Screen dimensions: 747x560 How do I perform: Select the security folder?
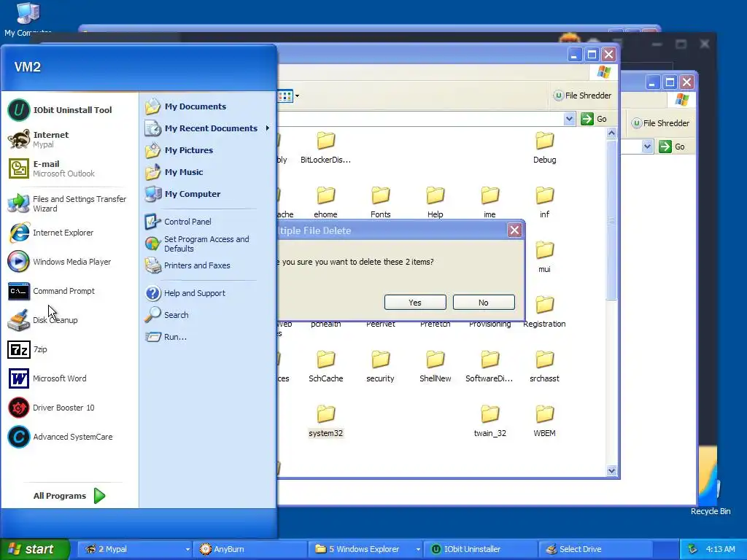tap(381, 367)
